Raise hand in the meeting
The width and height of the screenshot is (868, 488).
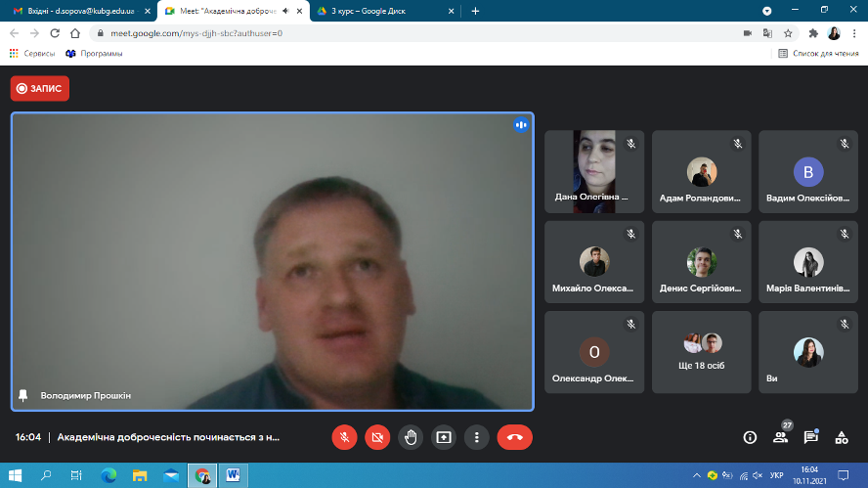411,437
